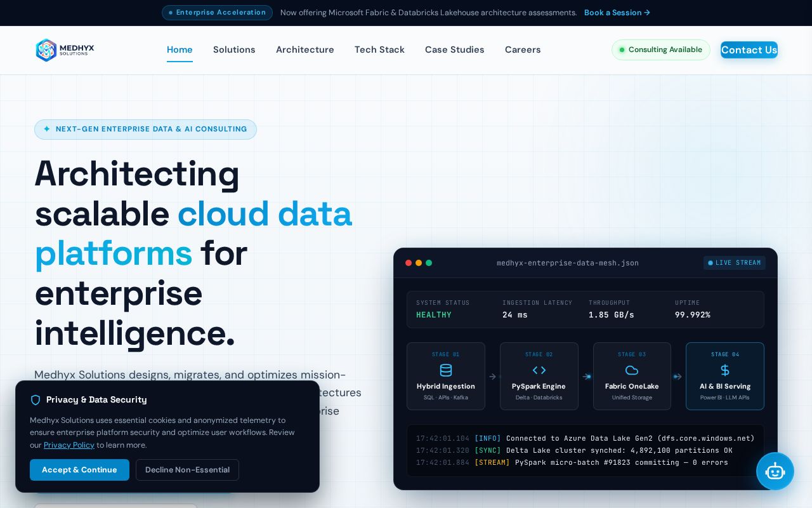Click the green window dot in the terminal
The image size is (812, 508).
429,263
